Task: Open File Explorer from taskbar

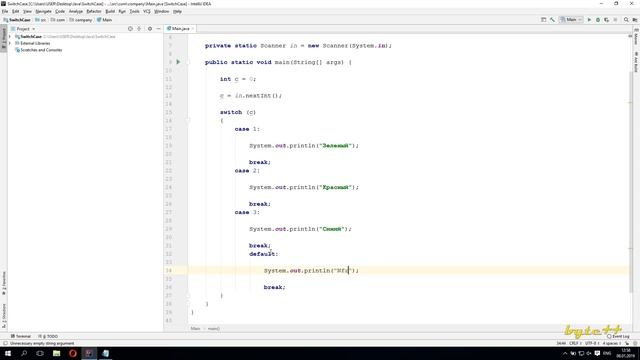Action: (x=56, y=353)
